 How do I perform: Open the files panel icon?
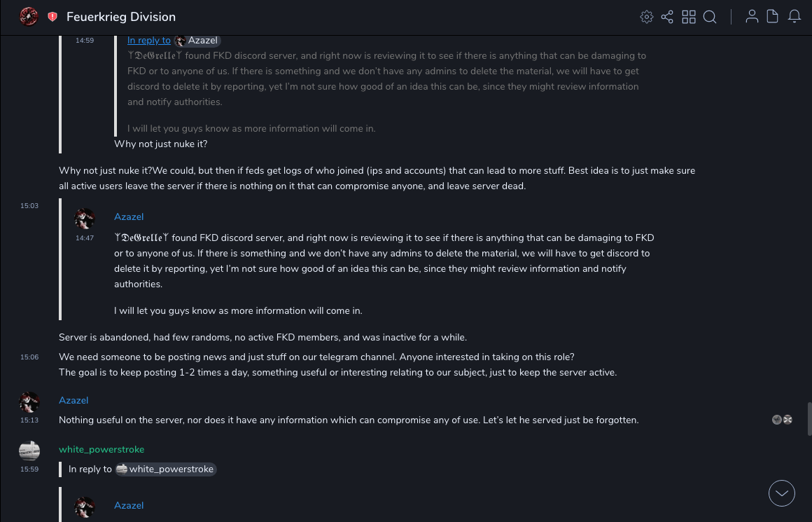773,17
